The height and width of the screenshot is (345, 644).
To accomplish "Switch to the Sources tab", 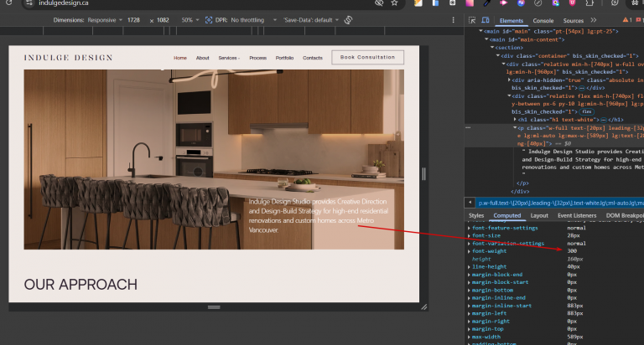I will [x=573, y=20].
